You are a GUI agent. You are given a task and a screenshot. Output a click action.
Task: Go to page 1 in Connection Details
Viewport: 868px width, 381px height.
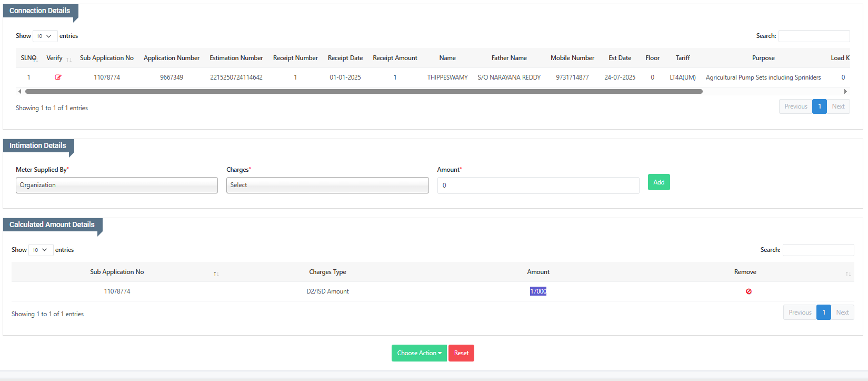tap(819, 106)
